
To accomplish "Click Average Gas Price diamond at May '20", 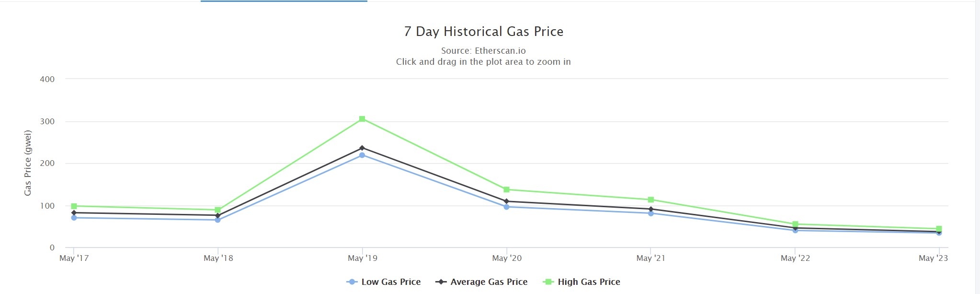I will 507,201.
